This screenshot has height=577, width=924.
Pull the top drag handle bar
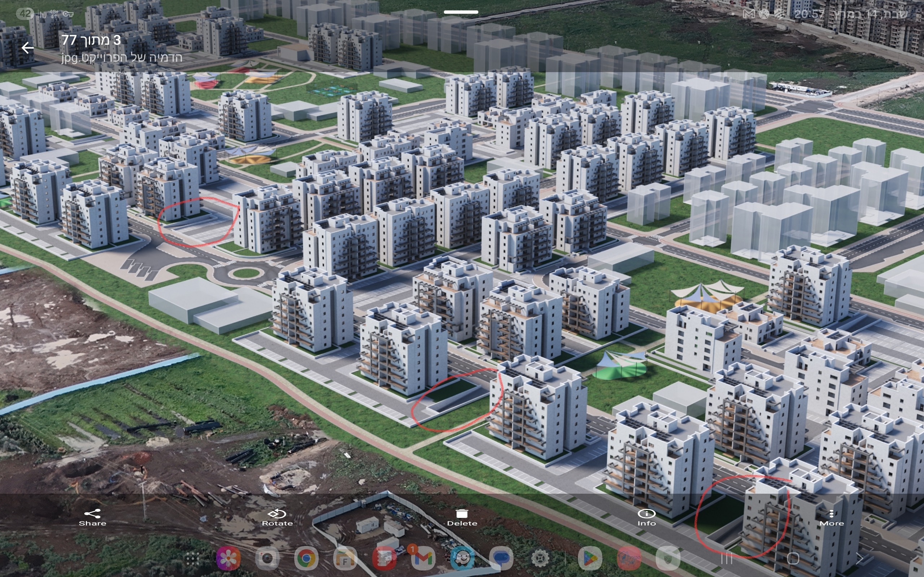tap(461, 12)
